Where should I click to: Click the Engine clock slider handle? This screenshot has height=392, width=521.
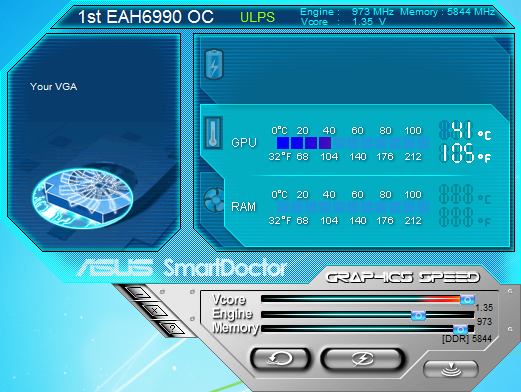tap(418, 315)
